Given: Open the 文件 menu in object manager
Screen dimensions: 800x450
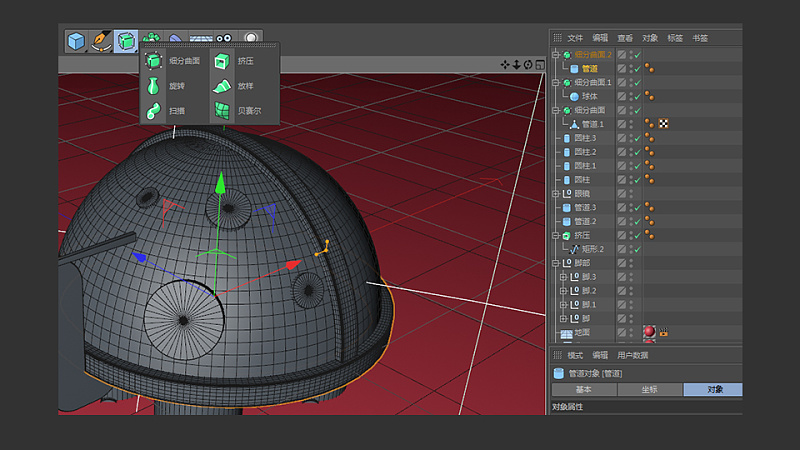Looking at the screenshot, I should click(x=575, y=38).
